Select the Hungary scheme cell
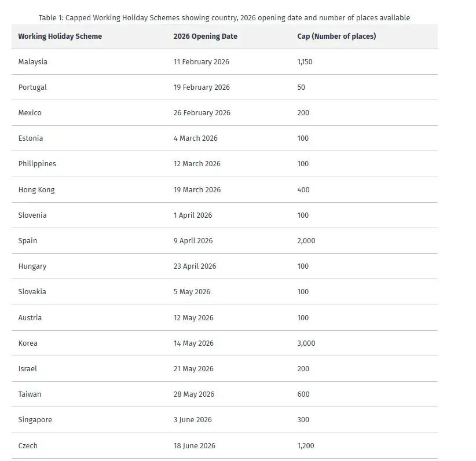The height and width of the screenshot is (461, 476). (32, 266)
